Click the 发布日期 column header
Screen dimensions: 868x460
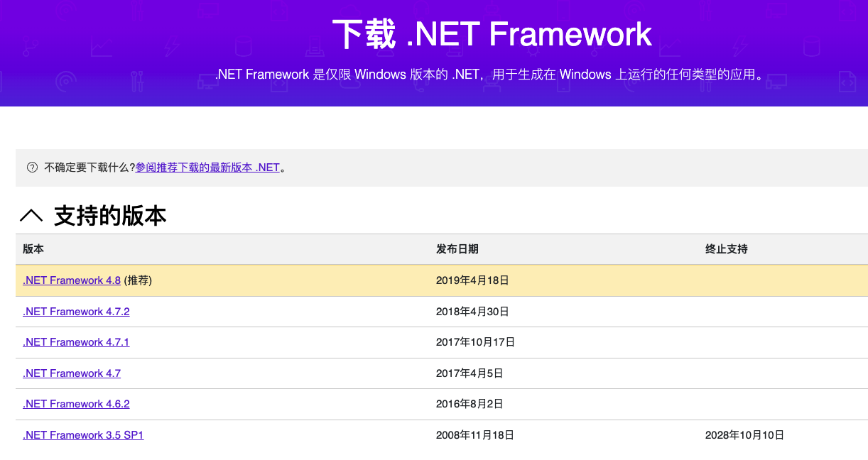(x=457, y=249)
